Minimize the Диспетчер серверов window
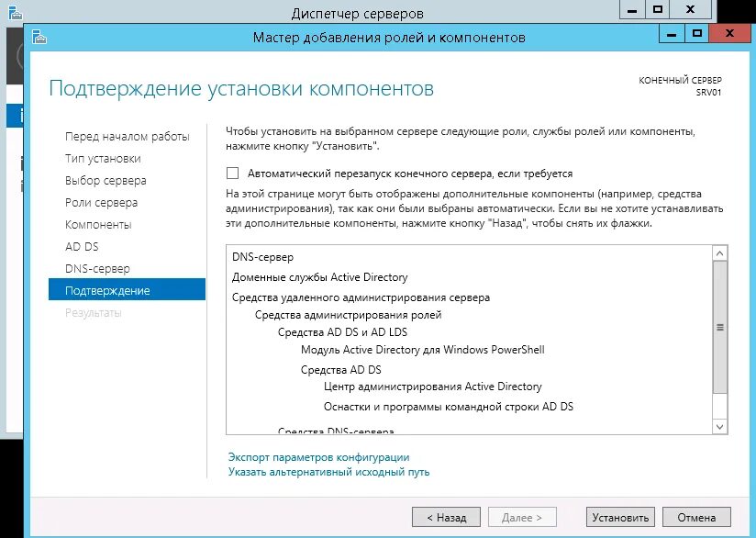Viewport: 756px width, 538px height. tap(632, 10)
